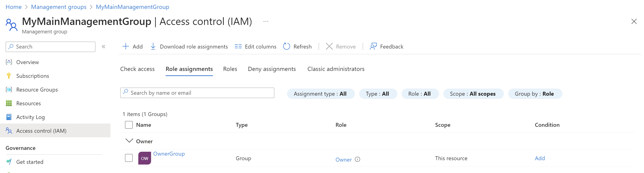644x173 pixels.
Task: Collapse the sidebar with double chevron
Action: pyautogui.click(x=104, y=47)
